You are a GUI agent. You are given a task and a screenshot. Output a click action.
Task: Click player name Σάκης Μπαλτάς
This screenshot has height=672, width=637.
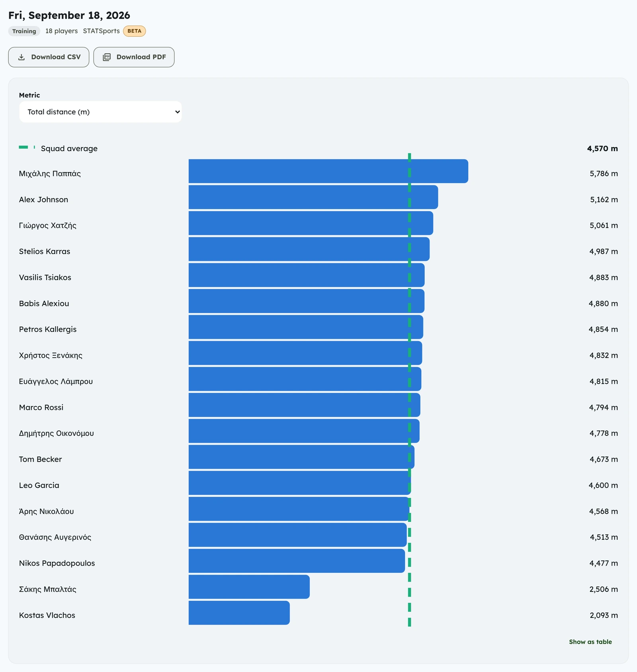(47, 589)
